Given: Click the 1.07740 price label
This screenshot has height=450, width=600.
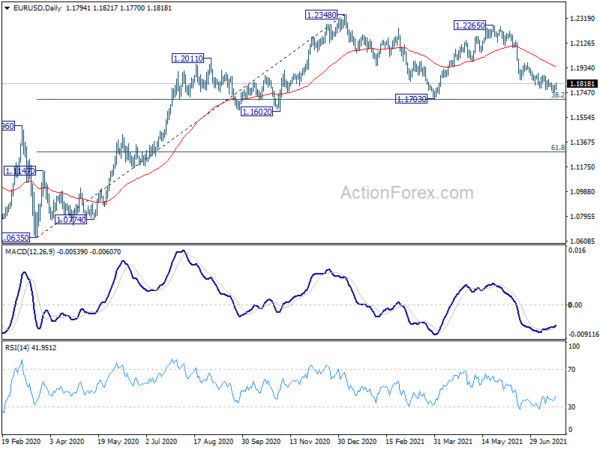Looking at the screenshot, I should (71, 220).
